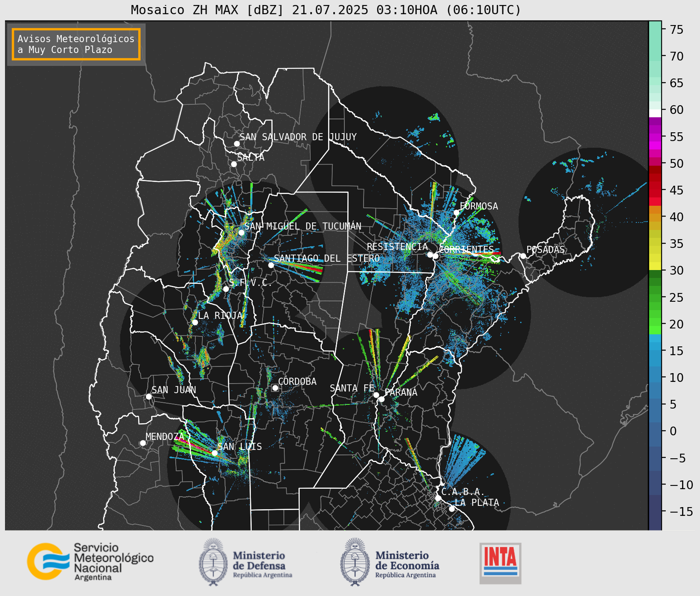700x596 pixels.
Task: Click the Formosa city marker
Action: click(457, 212)
